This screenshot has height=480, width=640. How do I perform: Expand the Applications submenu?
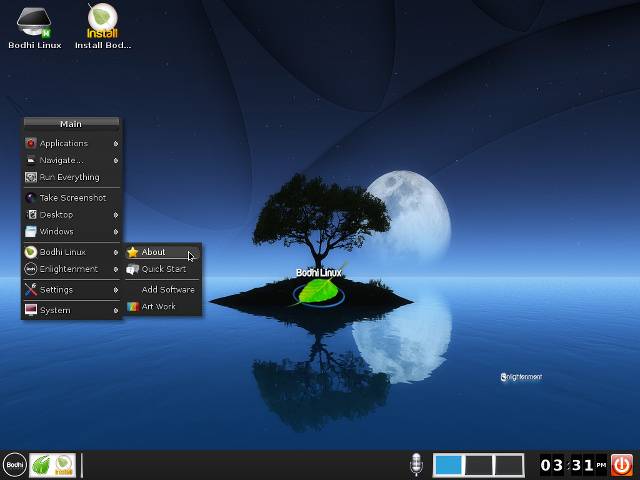point(70,143)
